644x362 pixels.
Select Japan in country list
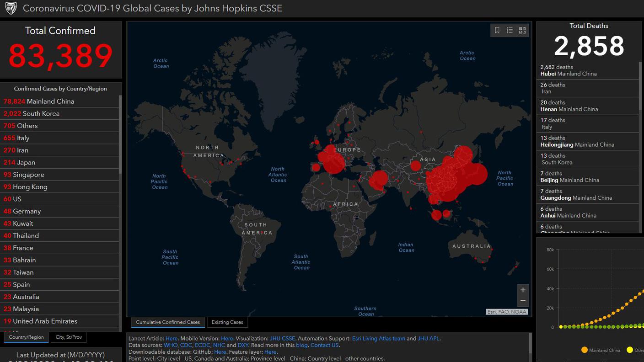point(59,162)
